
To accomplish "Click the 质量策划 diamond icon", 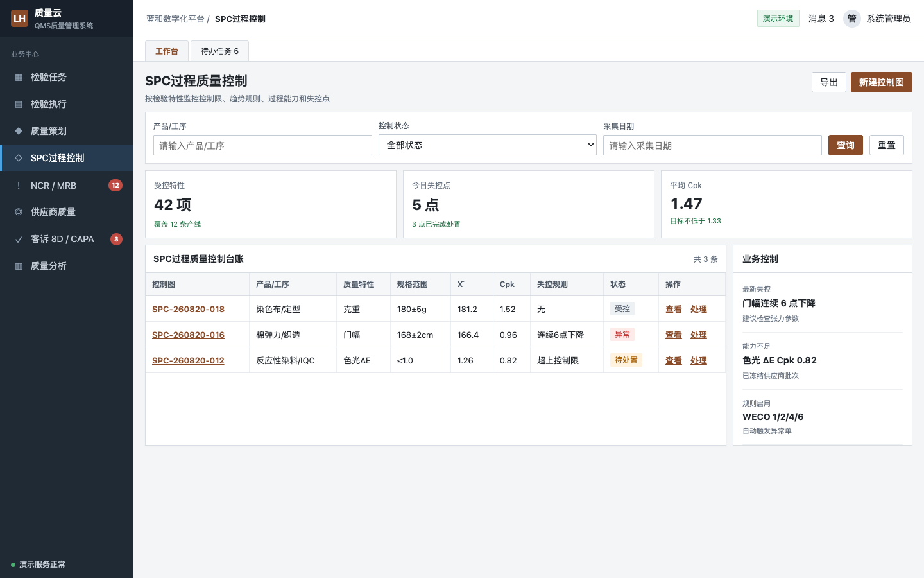I will coord(19,131).
